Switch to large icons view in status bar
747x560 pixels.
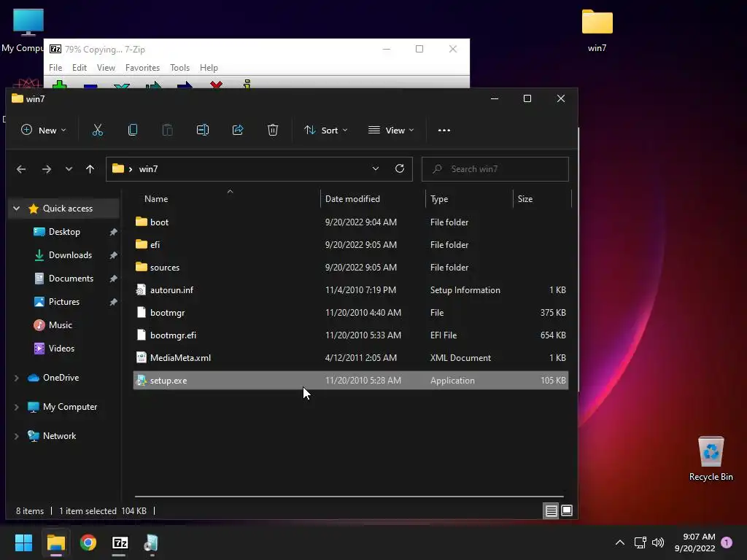(x=566, y=511)
